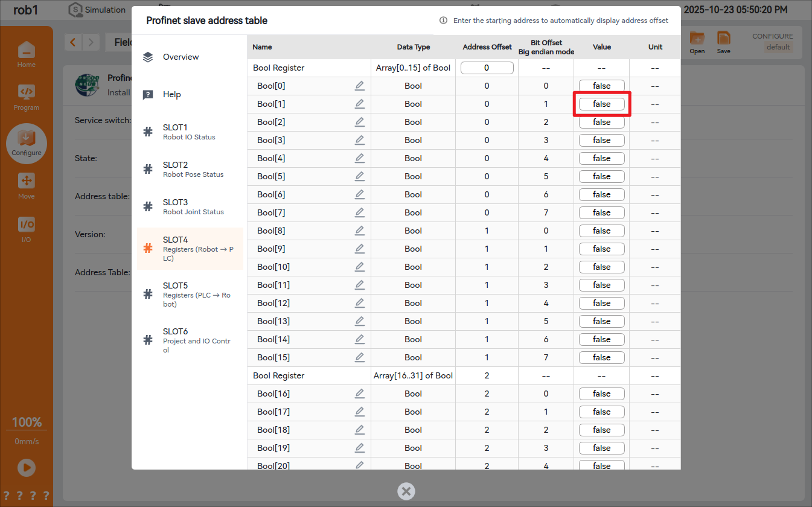Toggle the Bool[1] value false button
Screen dimensions: 812x507
tap(601, 104)
